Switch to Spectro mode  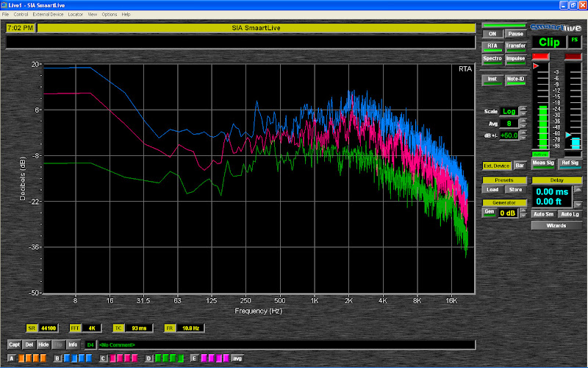[492, 60]
